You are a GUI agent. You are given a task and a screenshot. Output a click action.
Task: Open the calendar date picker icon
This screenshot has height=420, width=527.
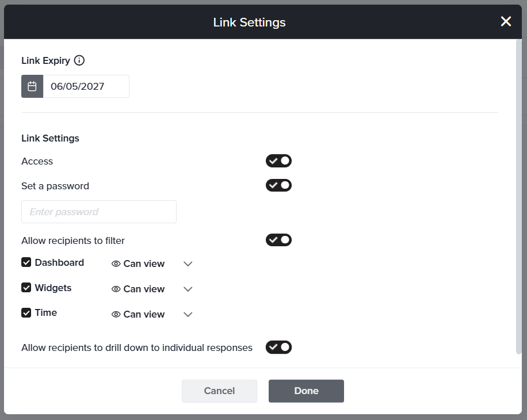[x=32, y=86]
